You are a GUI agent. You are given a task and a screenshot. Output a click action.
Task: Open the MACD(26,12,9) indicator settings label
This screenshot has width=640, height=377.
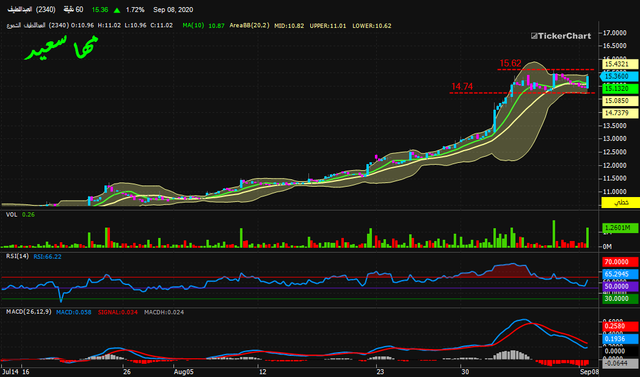click(x=29, y=312)
